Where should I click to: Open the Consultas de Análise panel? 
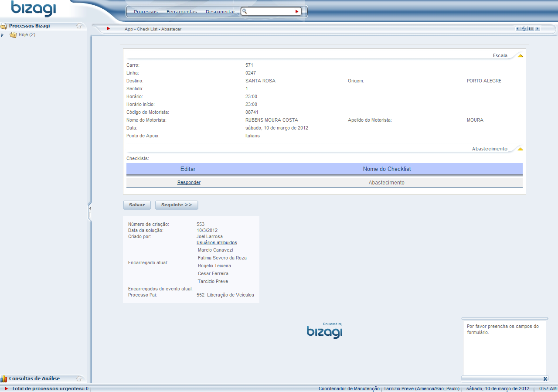pyautogui.click(x=34, y=378)
